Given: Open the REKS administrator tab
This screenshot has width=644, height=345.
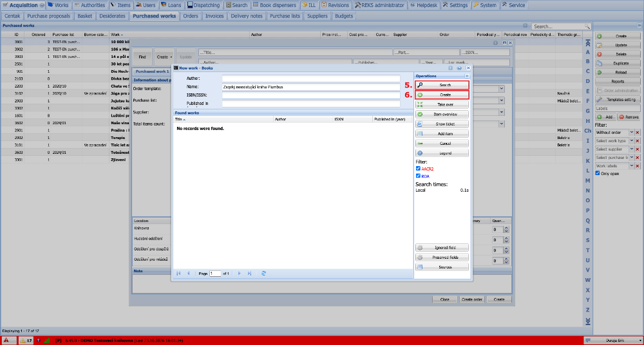Looking at the screenshot, I should [379, 5].
